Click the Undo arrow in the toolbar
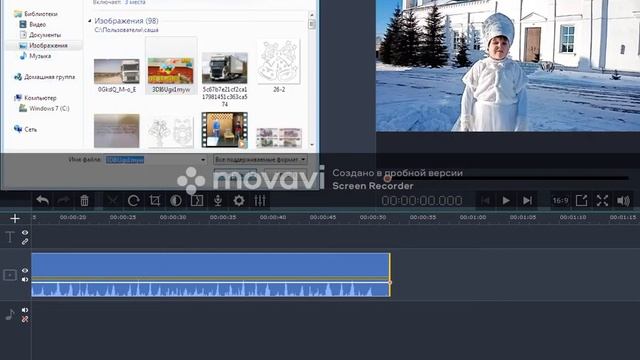This screenshot has height=360, width=640. tap(42, 200)
